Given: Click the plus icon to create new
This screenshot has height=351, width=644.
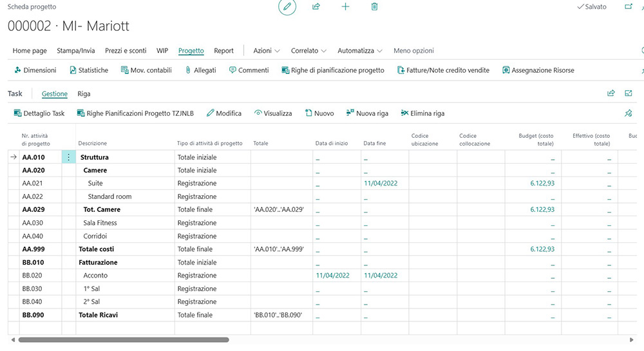Looking at the screenshot, I should point(345,6).
